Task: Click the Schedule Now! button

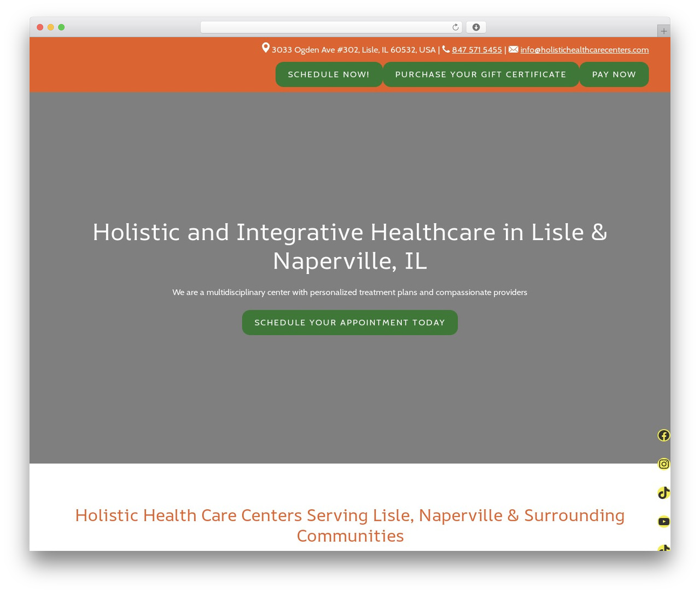Action: [x=329, y=74]
